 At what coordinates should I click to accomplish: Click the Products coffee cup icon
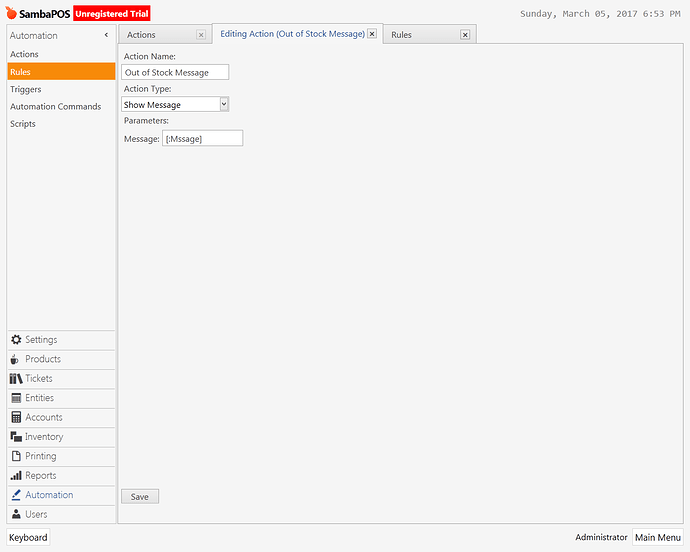click(16, 359)
